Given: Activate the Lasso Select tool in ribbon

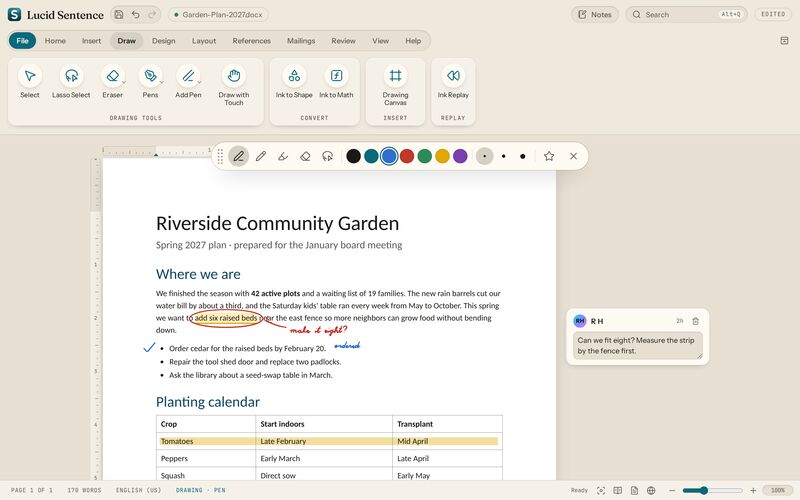Looking at the screenshot, I should pos(71,82).
